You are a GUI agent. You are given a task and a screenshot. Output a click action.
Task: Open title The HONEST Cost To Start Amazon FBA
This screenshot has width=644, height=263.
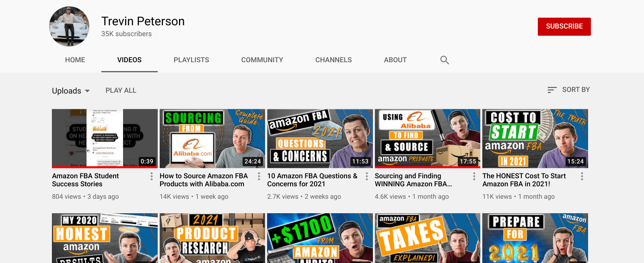[524, 180]
